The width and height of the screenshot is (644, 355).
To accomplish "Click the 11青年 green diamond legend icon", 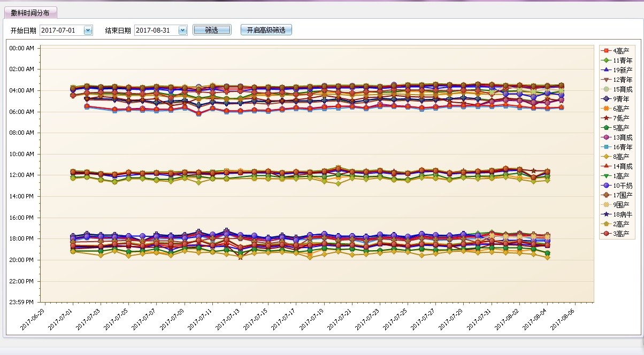I will point(605,60).
